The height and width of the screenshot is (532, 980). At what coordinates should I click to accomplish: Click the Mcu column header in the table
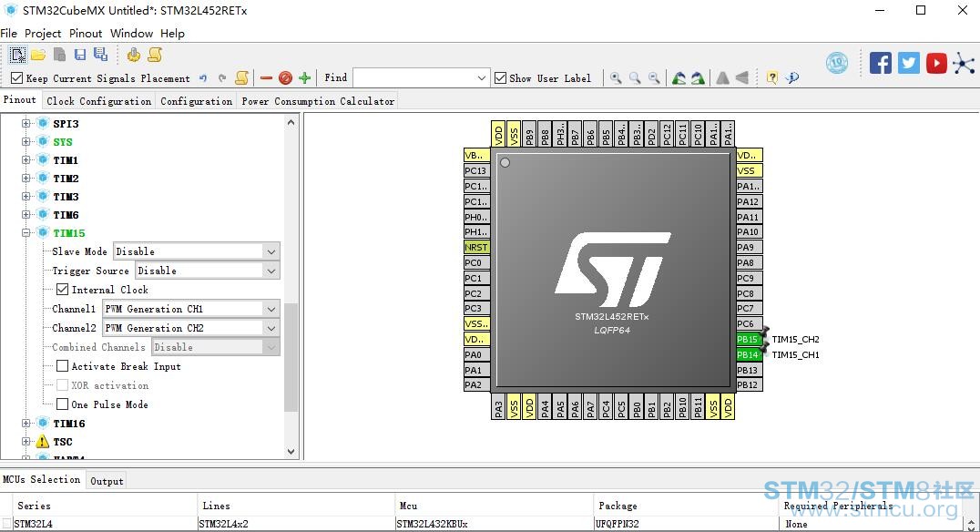click(x=493, y=506)
